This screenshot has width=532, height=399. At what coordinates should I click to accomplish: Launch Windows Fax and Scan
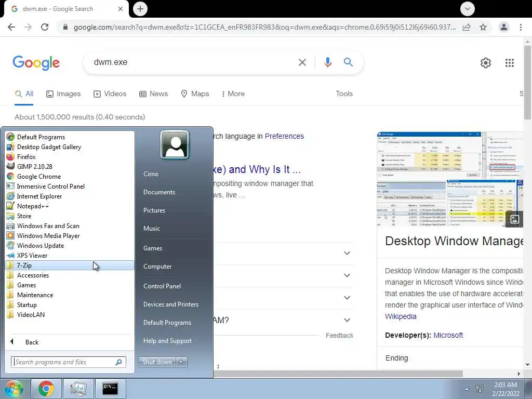tap(70, 225)
